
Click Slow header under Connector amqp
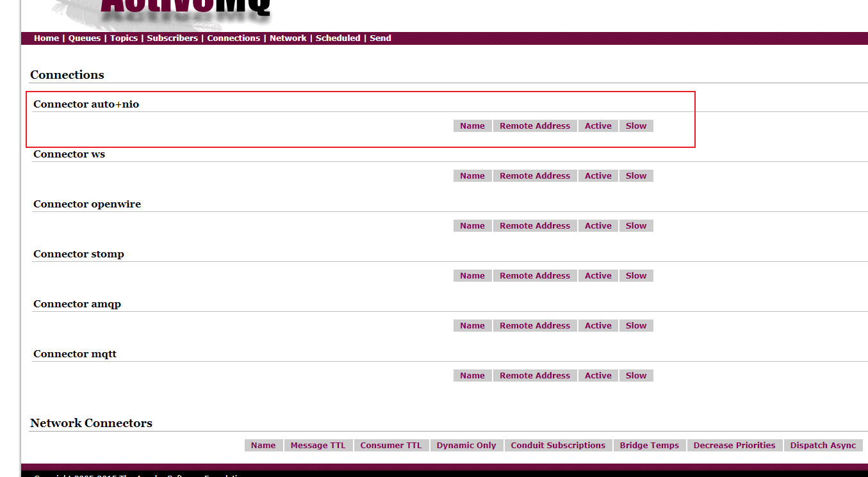tap(636, 326)
